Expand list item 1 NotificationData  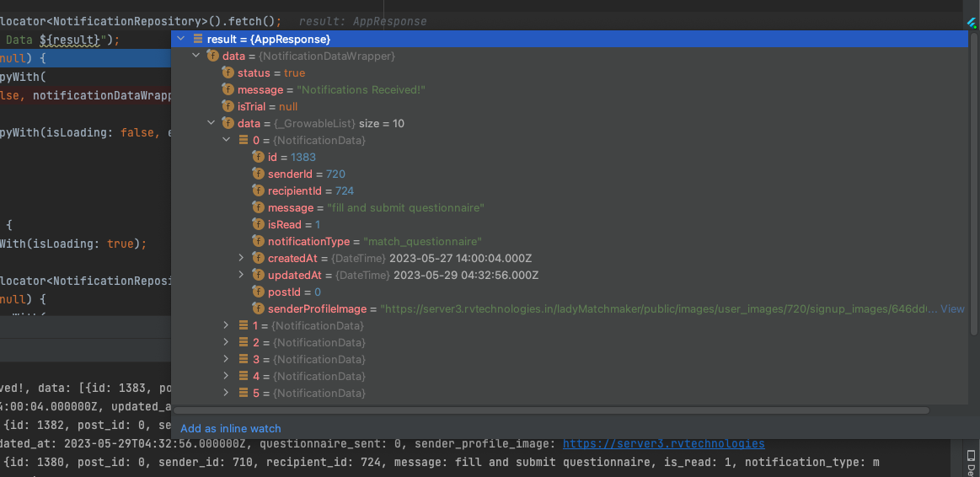tap(226, 325)
